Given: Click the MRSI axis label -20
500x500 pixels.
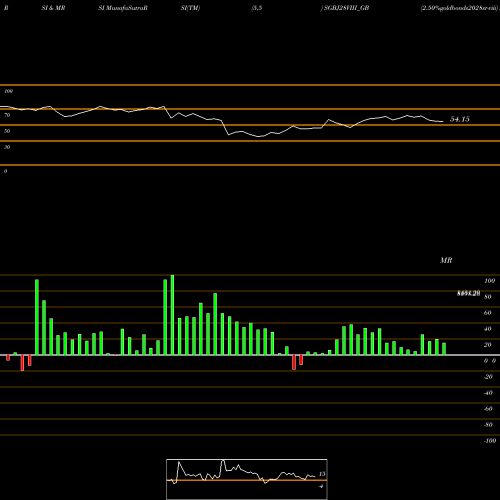Looking at the screenshot, I should [488, 377].
